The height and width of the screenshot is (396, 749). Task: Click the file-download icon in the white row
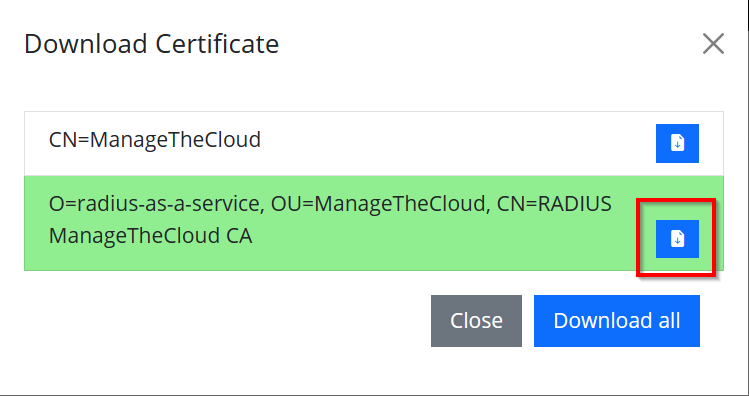(677, 143)
